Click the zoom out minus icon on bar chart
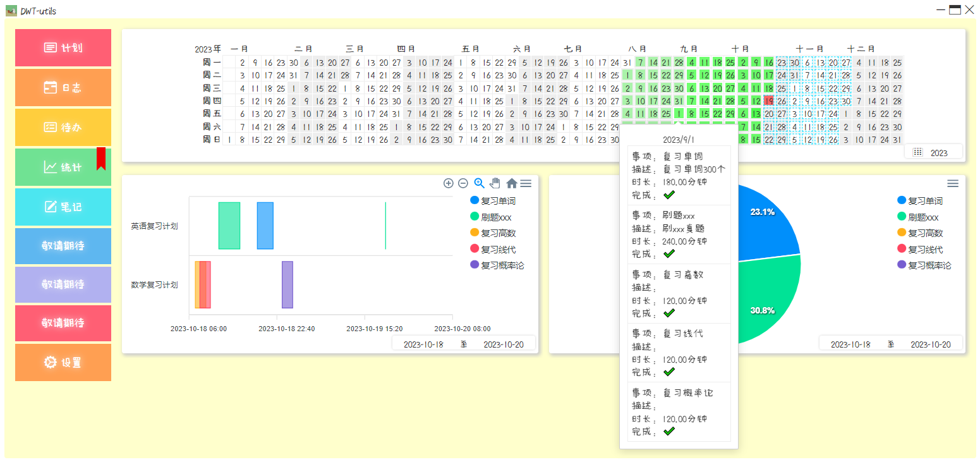Image resolution: width=980 pixels, height=462 pixels. point(463,183)
